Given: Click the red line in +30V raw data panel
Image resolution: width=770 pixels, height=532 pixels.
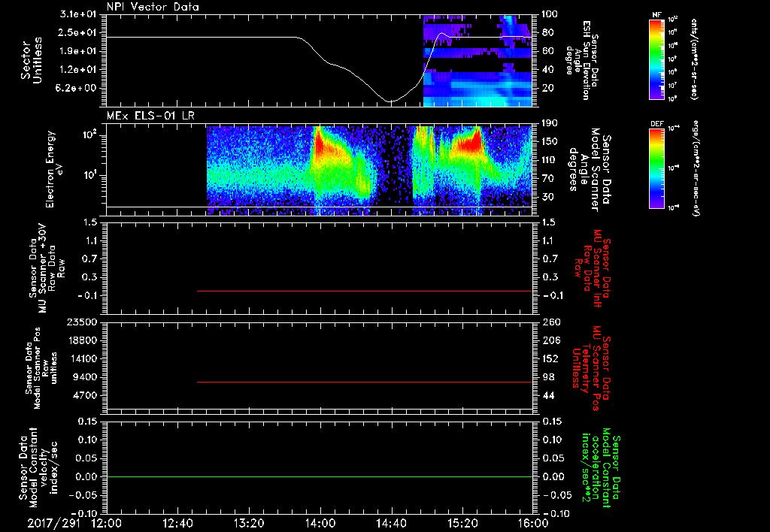Looking at the screenshot, I should tap(365, 291).
